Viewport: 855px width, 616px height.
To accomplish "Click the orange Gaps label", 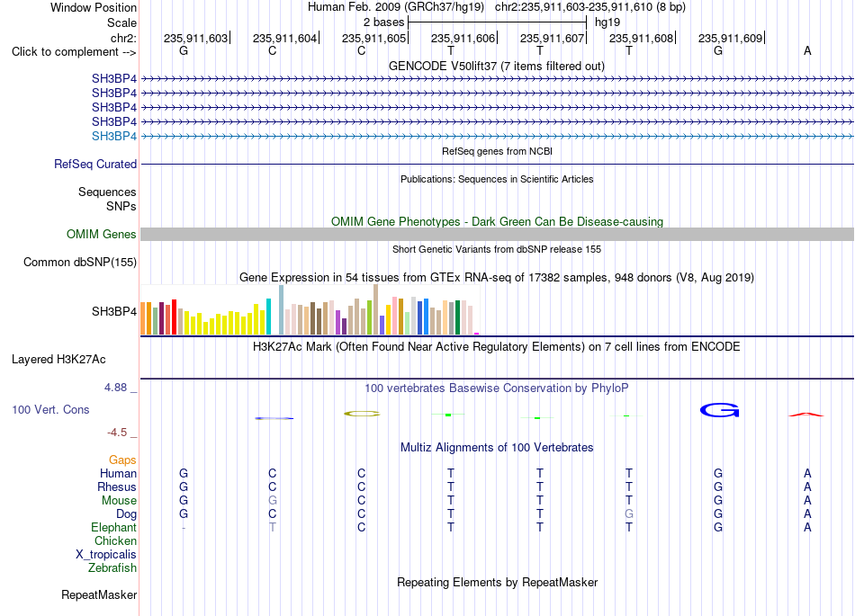I will 122,460.
